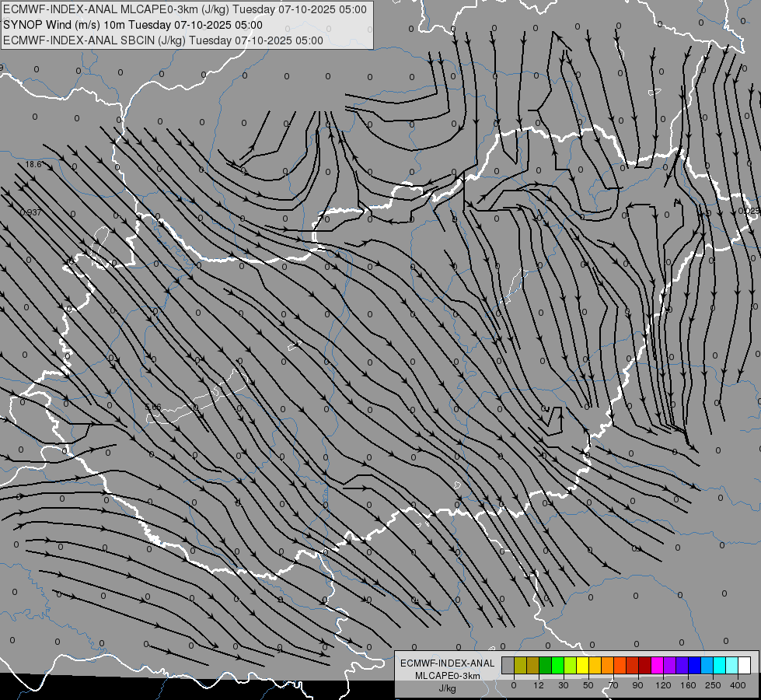Click the ECMWF-INDEX-ANAL legend title
This screenshot has width=761, height=700.
point(448,663)
